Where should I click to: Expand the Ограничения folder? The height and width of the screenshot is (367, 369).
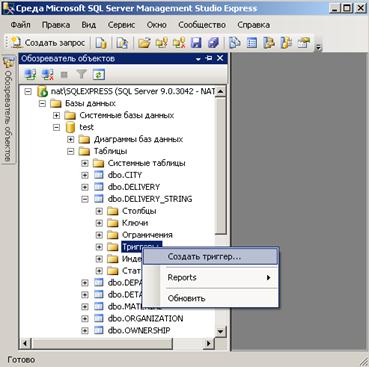(x=99, y=235)
